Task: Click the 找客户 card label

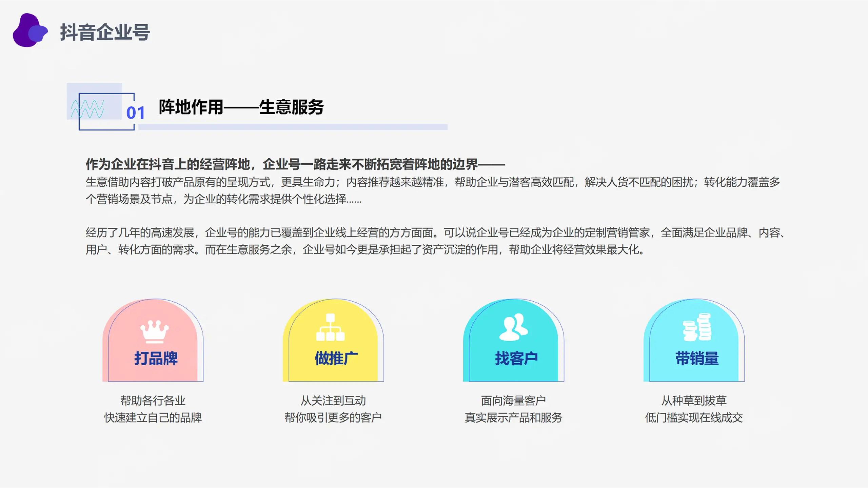Action: pos(516,358)
